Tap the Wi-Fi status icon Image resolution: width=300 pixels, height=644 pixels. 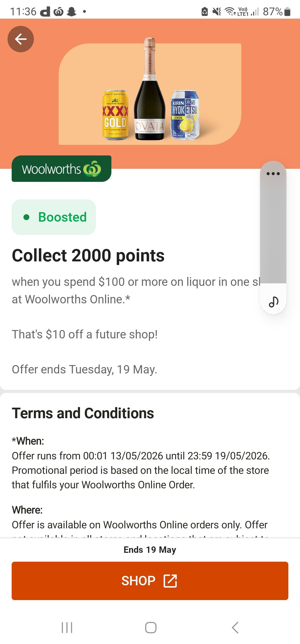tap(229, 12)
